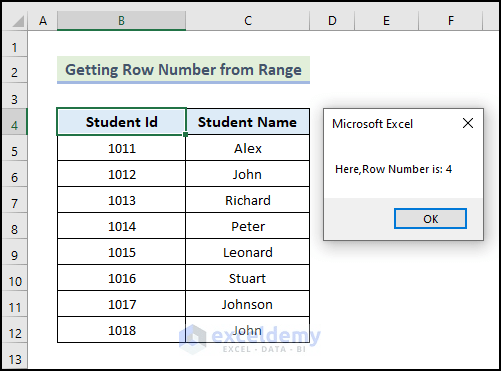
Task: Select the John cell beside 1012
Action: 247,174
